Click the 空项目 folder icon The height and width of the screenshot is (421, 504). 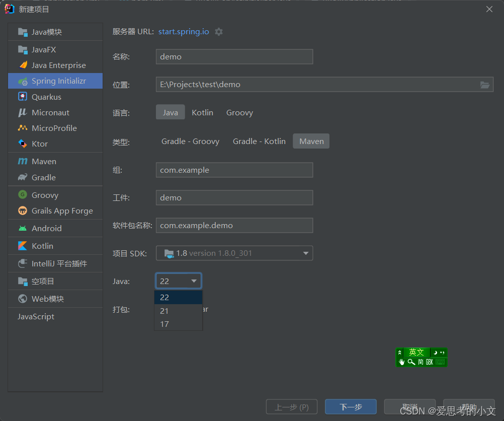tap(23, 282)
